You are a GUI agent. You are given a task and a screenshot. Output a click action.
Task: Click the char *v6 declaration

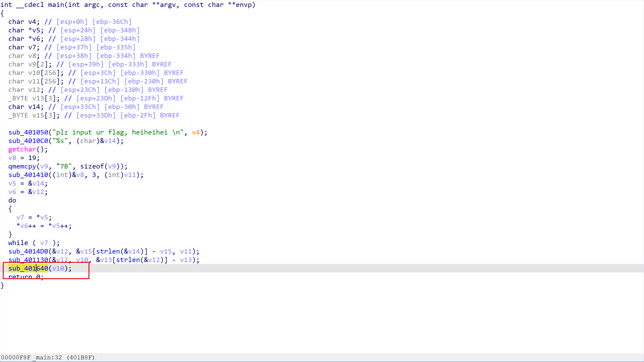(74, 39)
